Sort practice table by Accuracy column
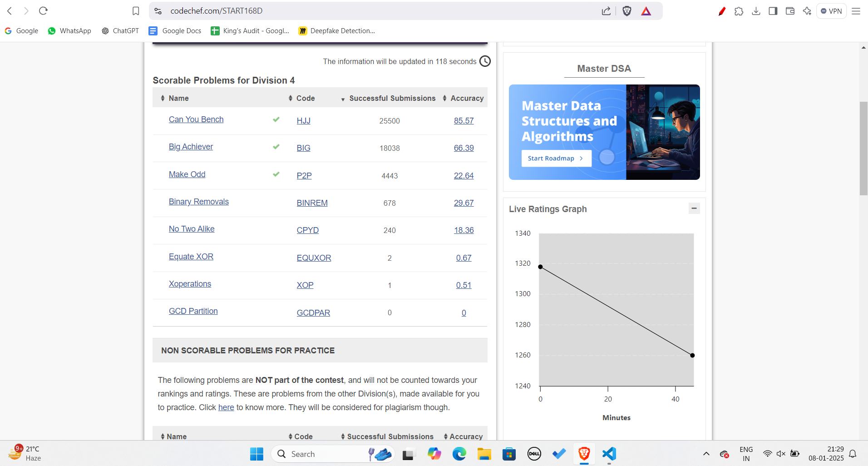The image size is (868, 466). (x=463, y=436)
